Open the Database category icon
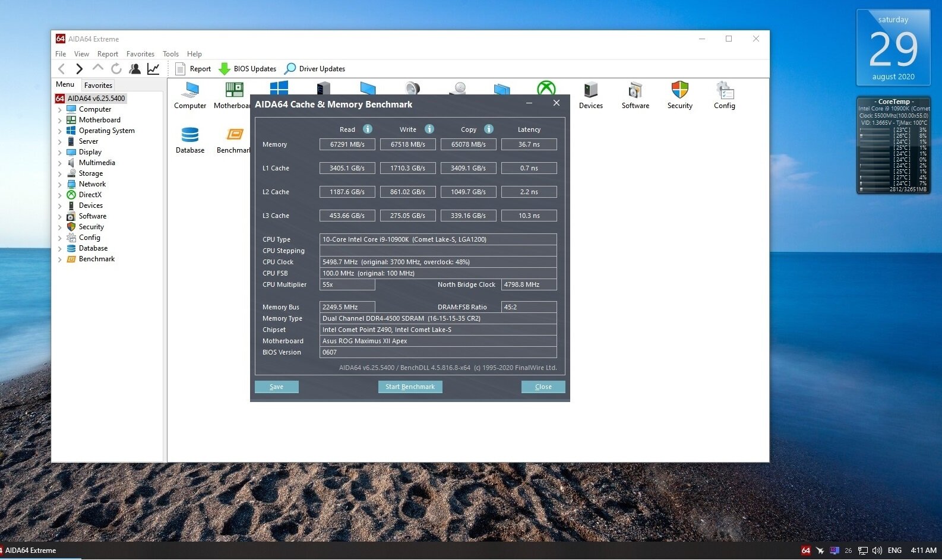 click(x=190, y=141)
